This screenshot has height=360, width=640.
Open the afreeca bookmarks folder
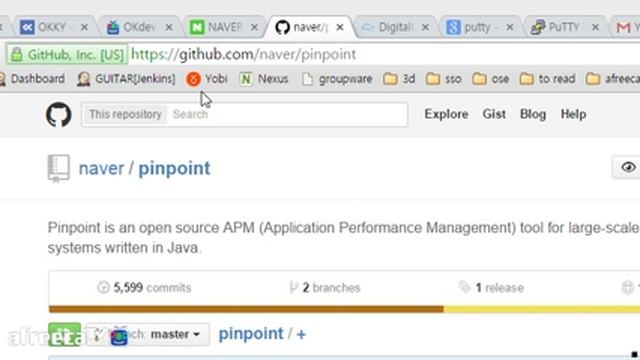pyautogui.click(x=613, y=79)
